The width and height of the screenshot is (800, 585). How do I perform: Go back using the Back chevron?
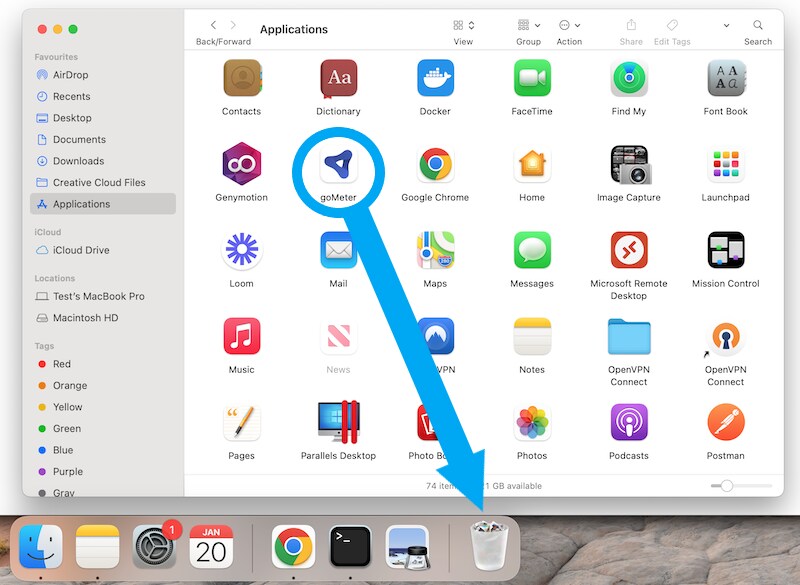click(x=213, y=25)
